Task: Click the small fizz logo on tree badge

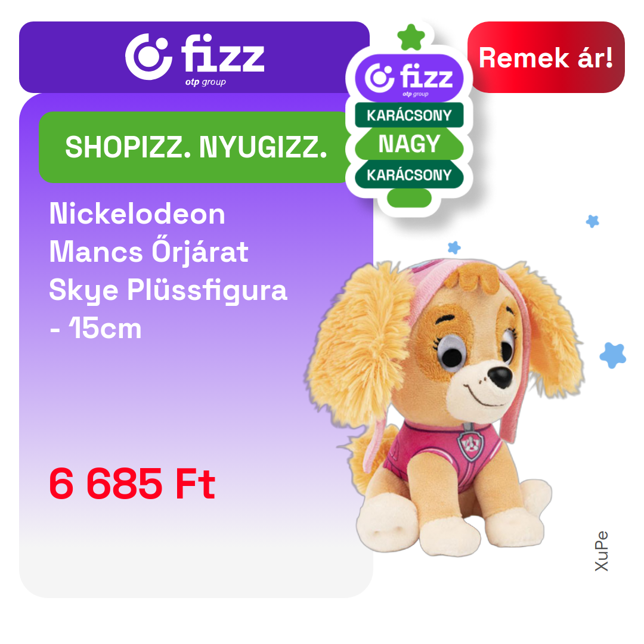Action: coord(409,78)
